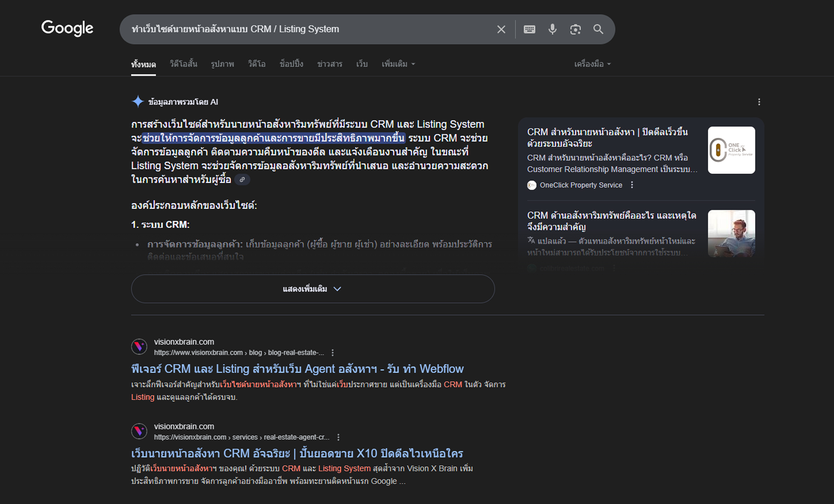Click the ข้อมูลภาพรวมโดย AI label
Screen dimensions: 834x504
[x=183, y=102]
